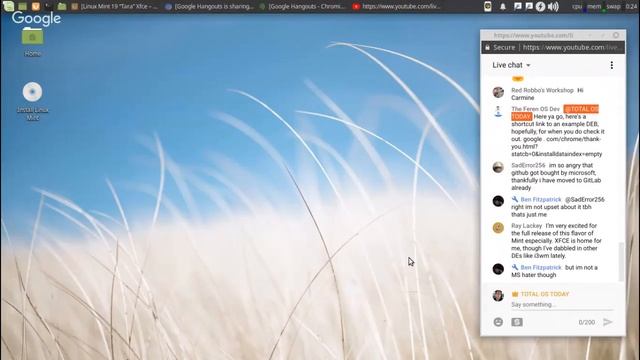Open the live chat three-dot options menu
Screen dimensions: 640x360
click(611, 65)
